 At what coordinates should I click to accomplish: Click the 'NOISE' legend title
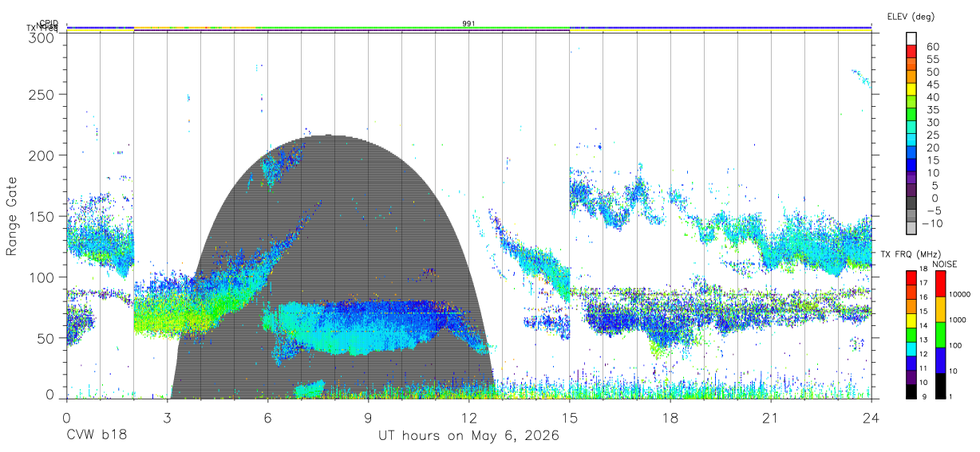(x=945, y=264)
